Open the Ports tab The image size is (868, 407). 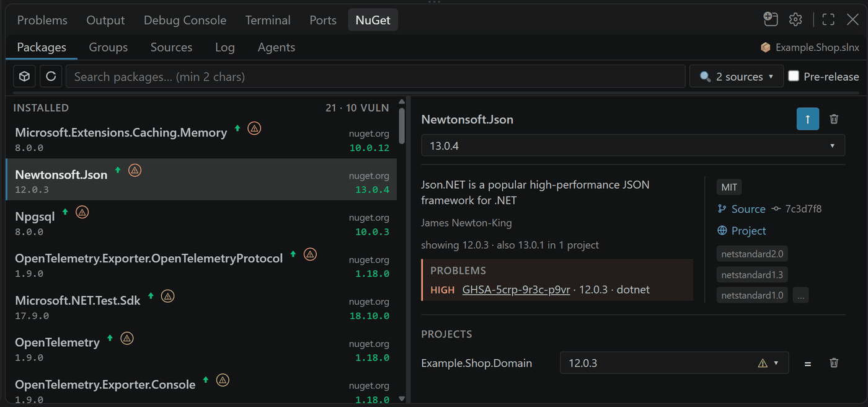click(323, 20)
